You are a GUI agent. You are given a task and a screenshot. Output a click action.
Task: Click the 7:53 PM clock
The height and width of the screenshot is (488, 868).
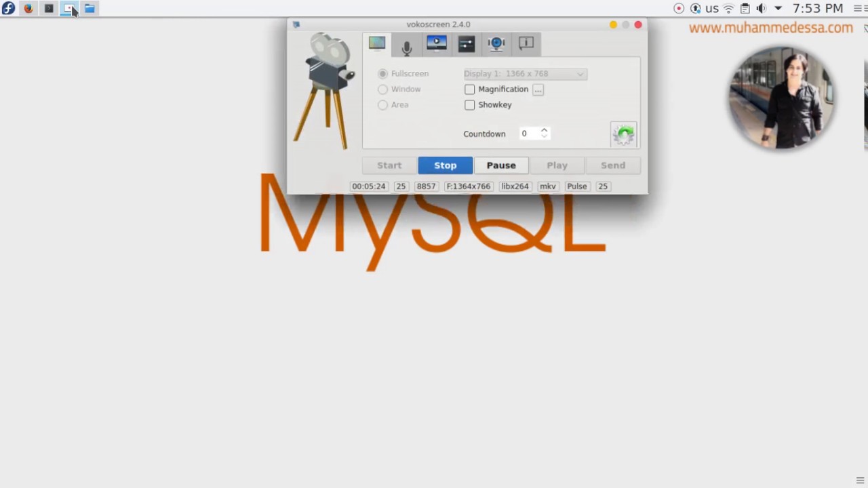[x=818, y=8]
